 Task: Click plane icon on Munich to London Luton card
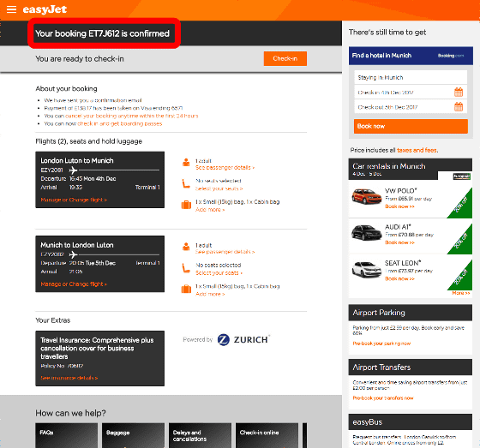click(x=73, y=254)
